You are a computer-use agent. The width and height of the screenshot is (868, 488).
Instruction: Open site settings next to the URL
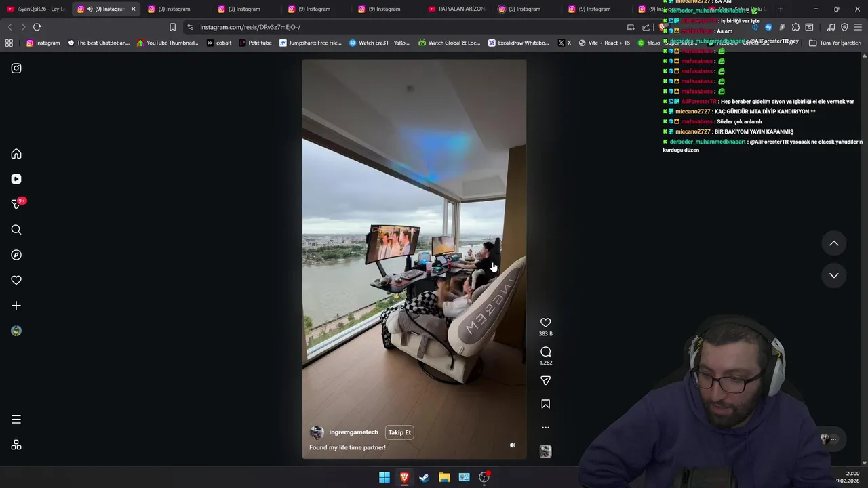point(190,27)
